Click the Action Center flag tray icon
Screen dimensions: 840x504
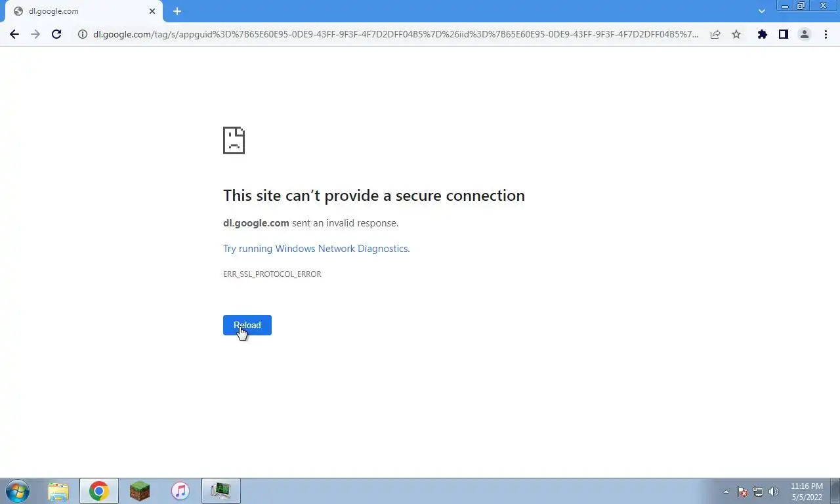coord(742,492)
